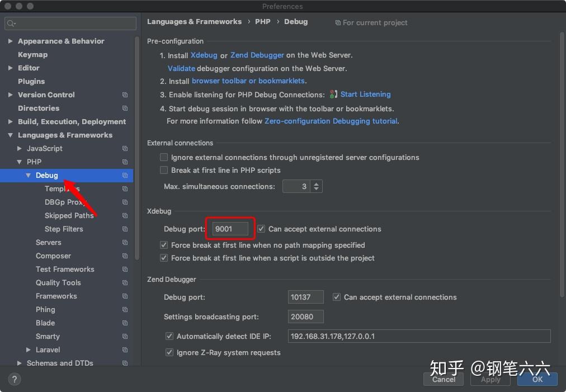Increase Max simultaneous connections with the up arrow
This screenshot has height=392, width=566.
pyautogui.click(x=317, y=183)
